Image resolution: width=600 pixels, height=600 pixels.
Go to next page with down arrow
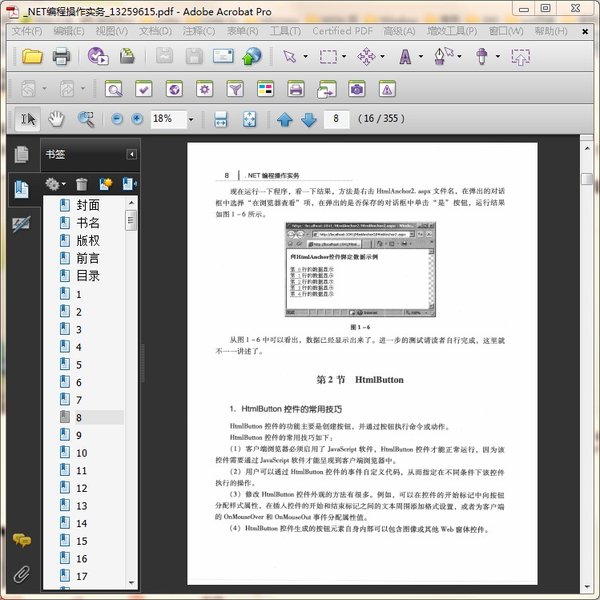click(x=308, y=120)
